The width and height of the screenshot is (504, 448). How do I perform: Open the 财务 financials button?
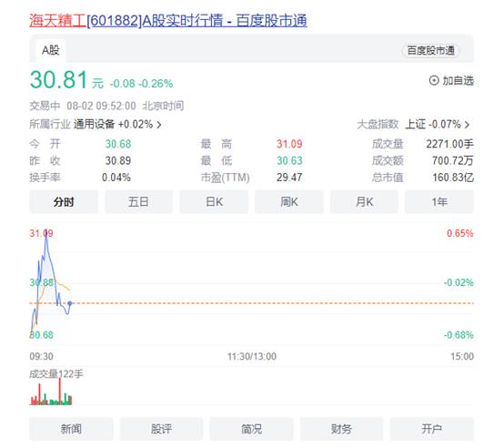tap(341, 429)
